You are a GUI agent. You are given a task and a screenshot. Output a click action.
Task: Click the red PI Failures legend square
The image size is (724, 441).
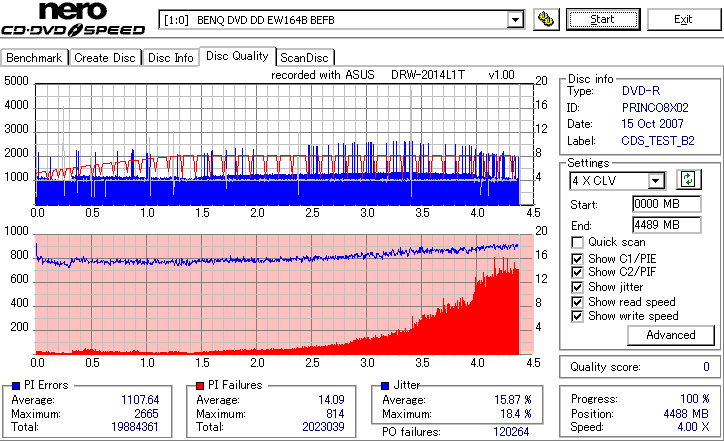point(200,386)
